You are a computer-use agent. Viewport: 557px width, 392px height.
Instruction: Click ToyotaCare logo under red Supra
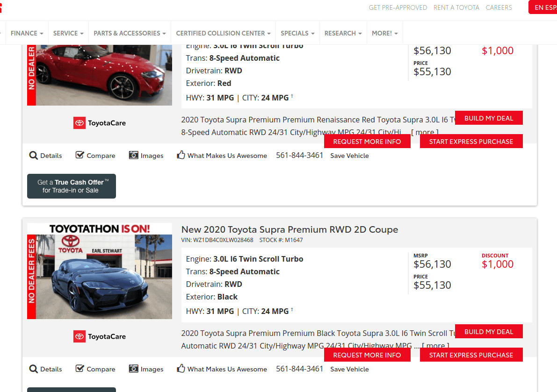tap(100, 123)
